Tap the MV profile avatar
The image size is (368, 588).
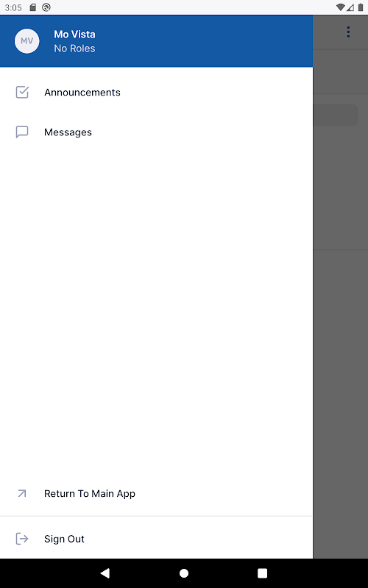26,41
